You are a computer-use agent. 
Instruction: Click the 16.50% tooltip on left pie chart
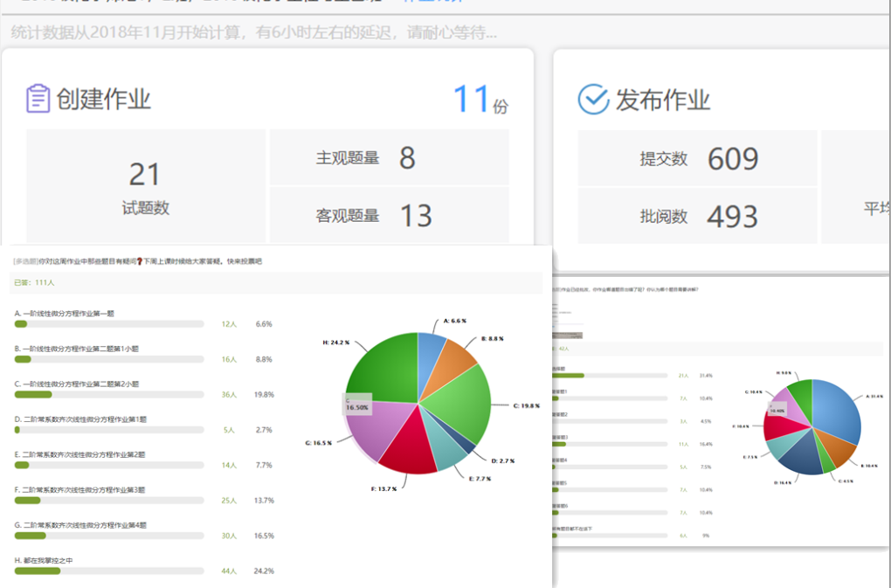pos(356,405)
